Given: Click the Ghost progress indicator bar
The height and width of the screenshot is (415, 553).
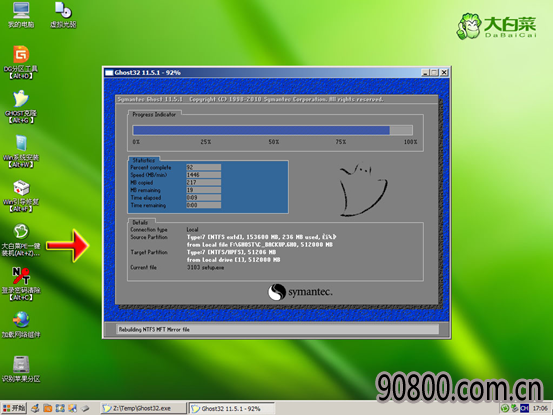Looking at the screenshot, I should [x=272, y=130].
